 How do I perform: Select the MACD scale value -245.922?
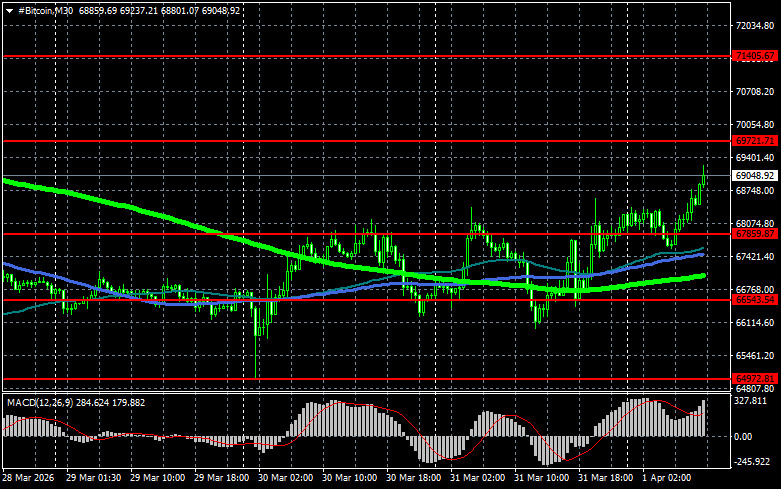coord(752,462)
